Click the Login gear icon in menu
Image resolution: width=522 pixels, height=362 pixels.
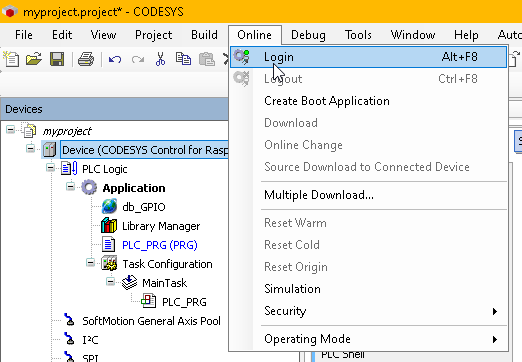click(x=241, y=57)
